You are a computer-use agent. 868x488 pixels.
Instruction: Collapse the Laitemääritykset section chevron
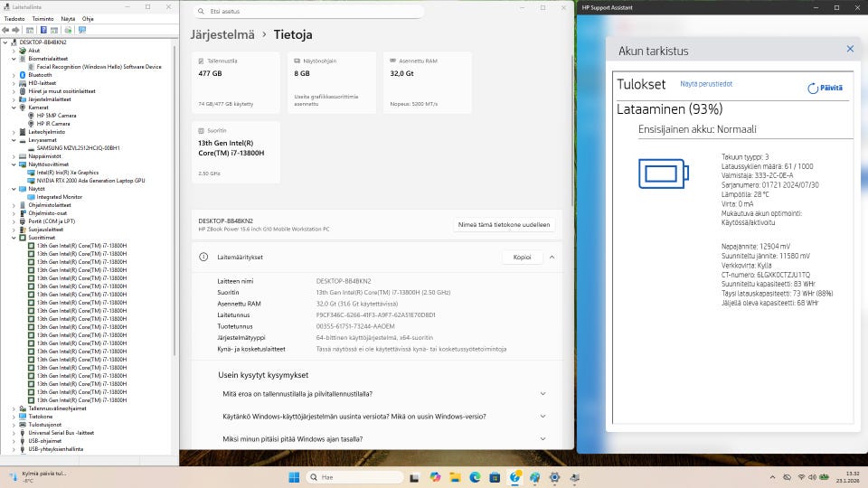pyautogui.click(x=552, y=258)
